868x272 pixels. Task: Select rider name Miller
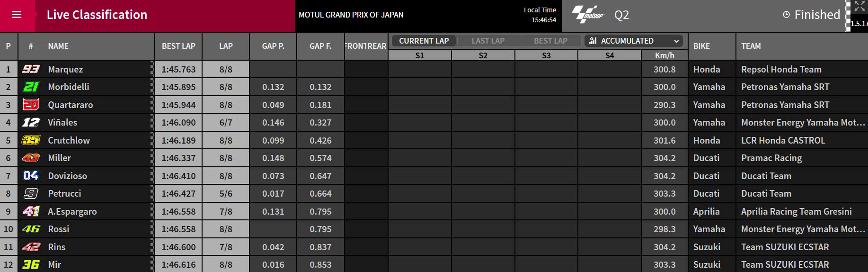59,158
